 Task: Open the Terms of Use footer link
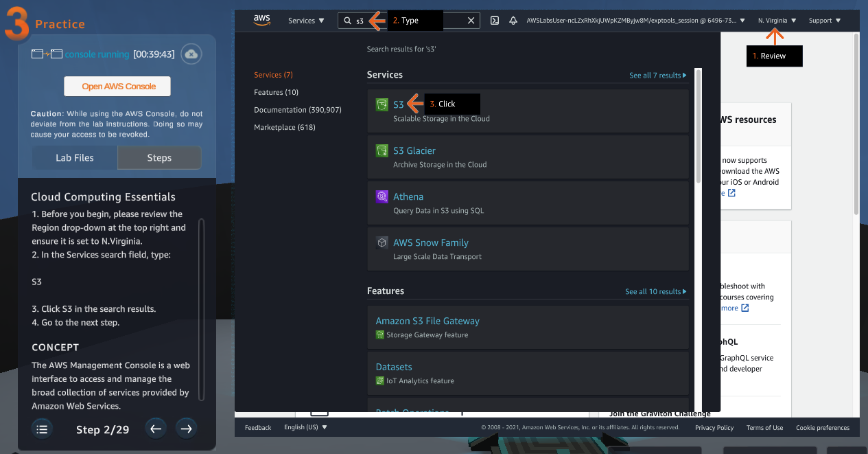764,427
